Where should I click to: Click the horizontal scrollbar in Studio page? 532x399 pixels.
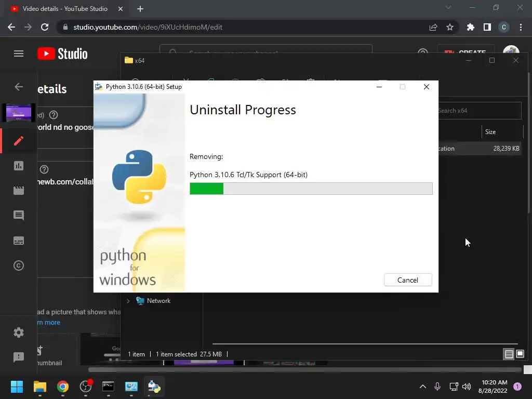point(304,369)
